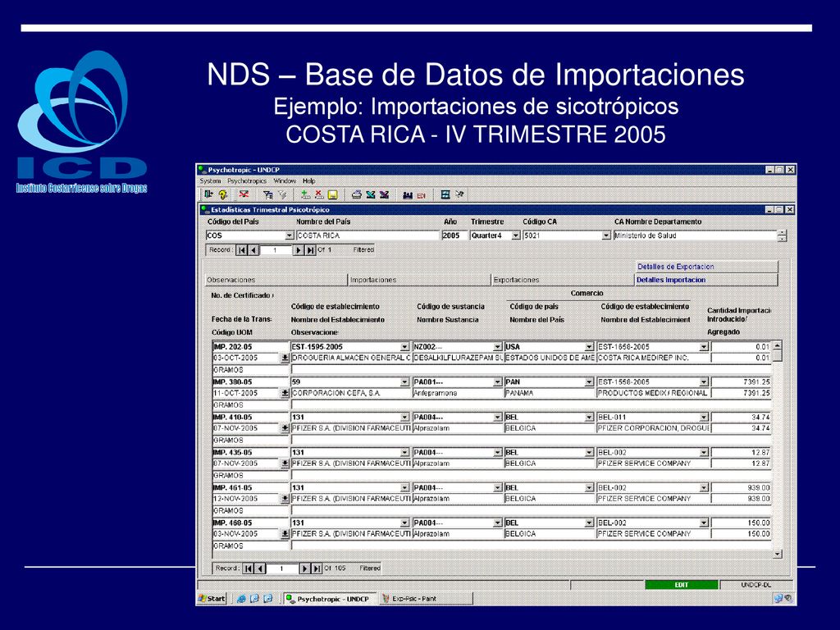Select the filter-by-form funnel icon

tap(268, 195)
